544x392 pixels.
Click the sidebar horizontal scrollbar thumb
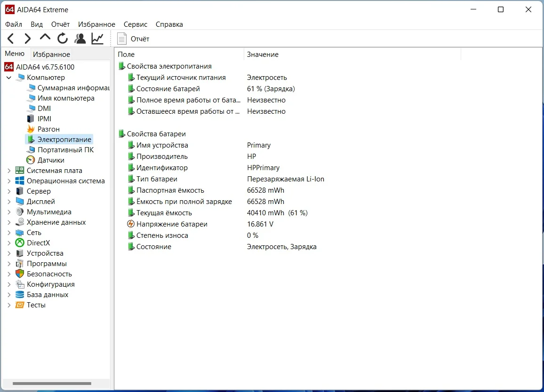pyautogui.click(x=52, y=384)
